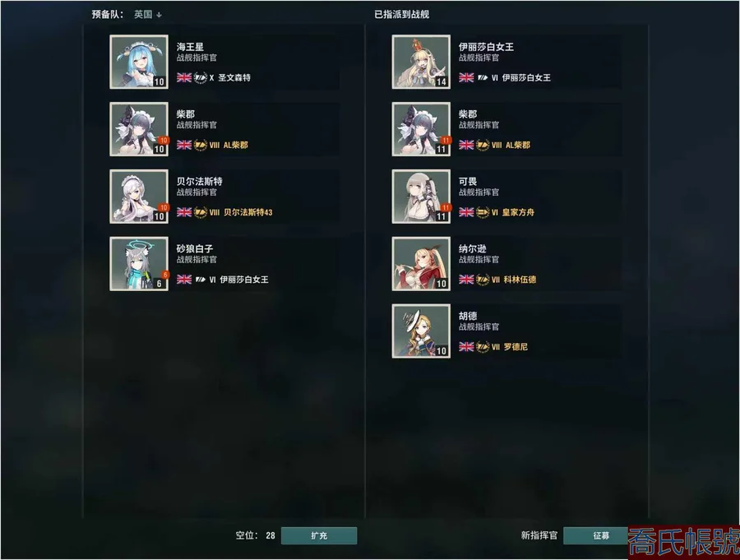The image size is (740, 560).
Task: Click ship class icon next to 科林伍德
Action: (x=483, y=280)
